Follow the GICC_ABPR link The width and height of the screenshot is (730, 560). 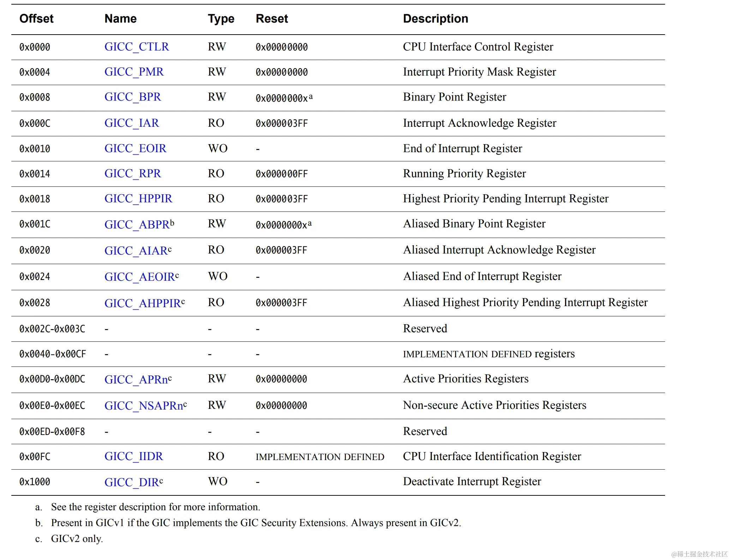pos(137,225)
